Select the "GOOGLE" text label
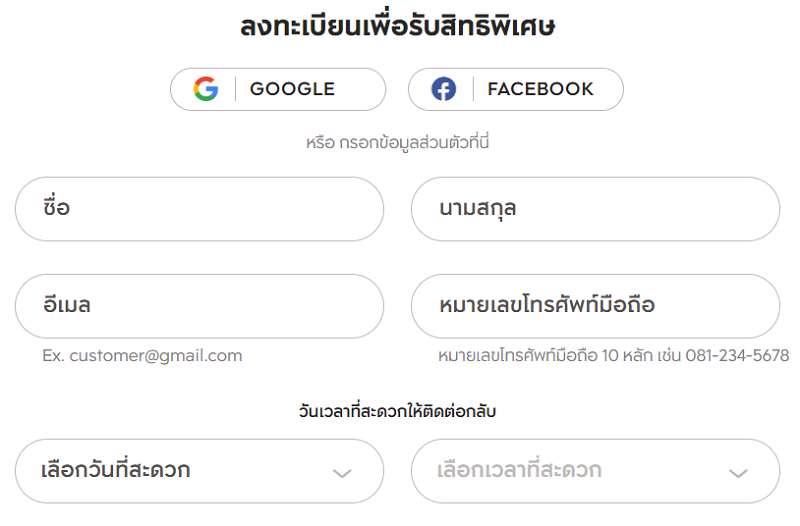 pyautogui.click(x=292, y=89)
